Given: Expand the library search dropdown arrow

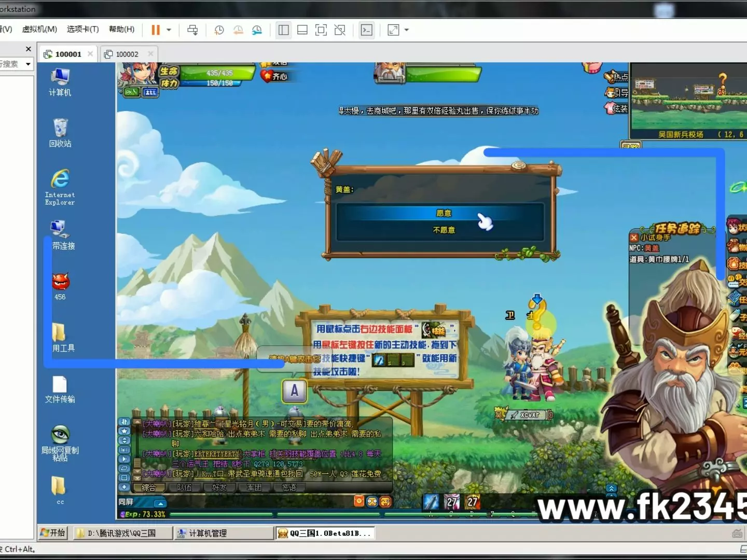Looking at the screenshot, I should click(x=28, y=64).
